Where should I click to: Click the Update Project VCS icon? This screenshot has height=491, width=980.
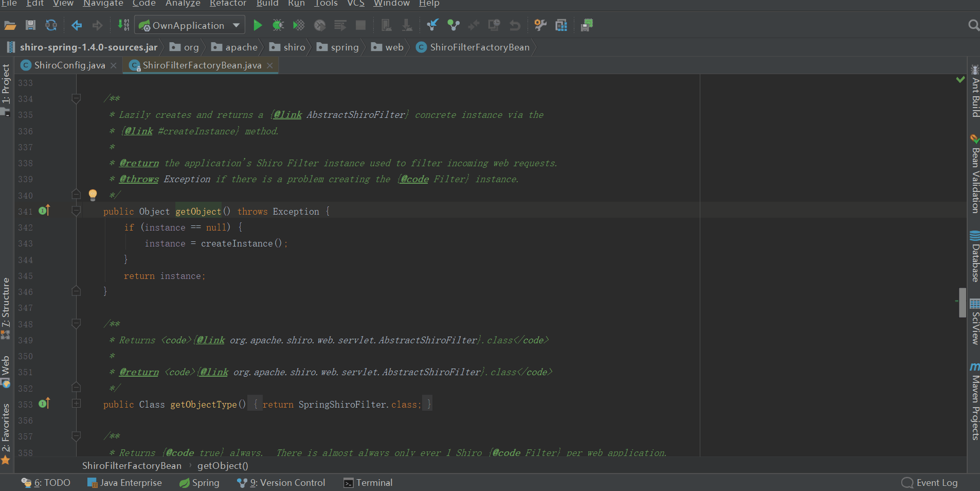pyautogui.click(x=432, y=25)
